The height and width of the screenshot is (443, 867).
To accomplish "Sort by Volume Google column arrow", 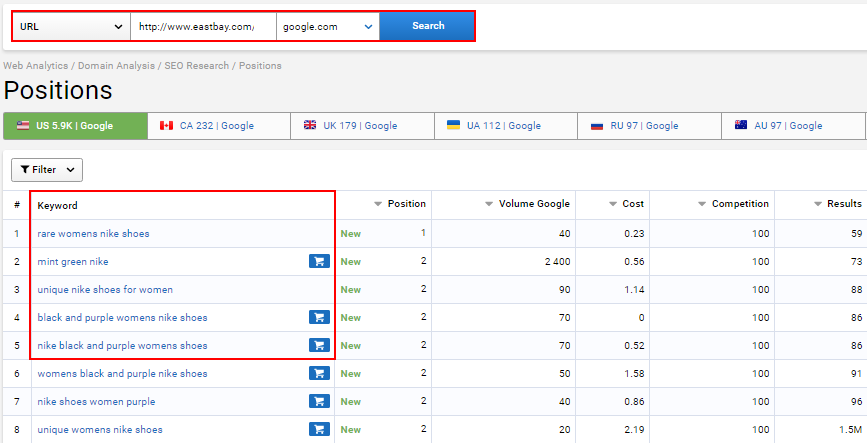I will pyautogui.click(x=489, y=204).
